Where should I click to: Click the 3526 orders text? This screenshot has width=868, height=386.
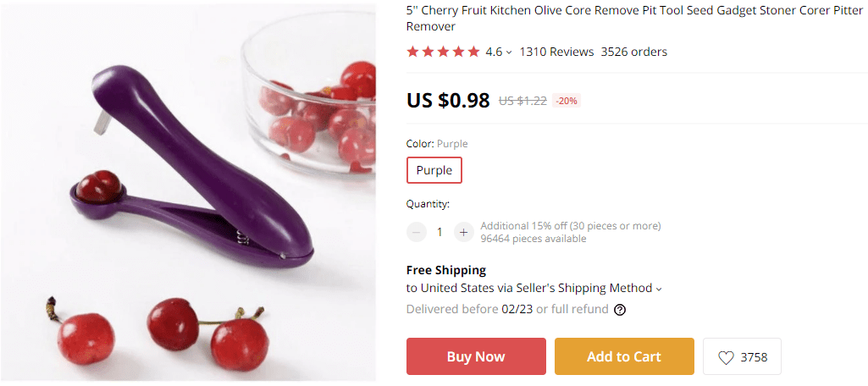[x=634, y=52]
